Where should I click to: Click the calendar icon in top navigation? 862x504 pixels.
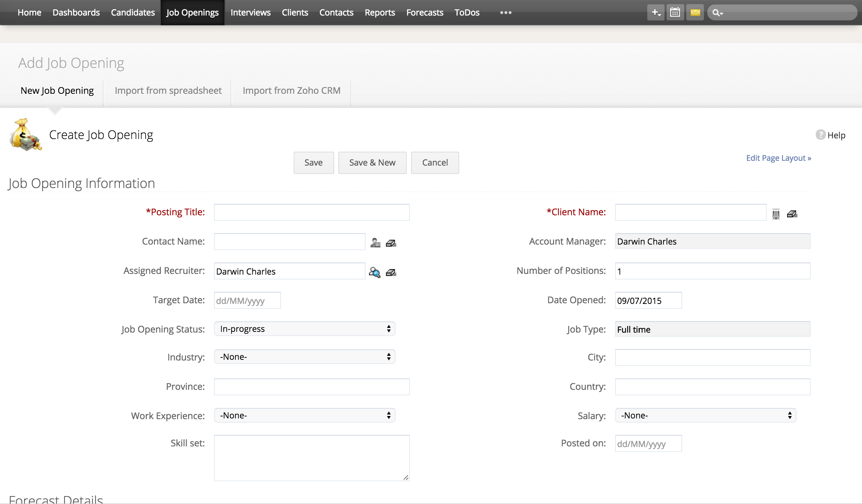click(675, 12)
